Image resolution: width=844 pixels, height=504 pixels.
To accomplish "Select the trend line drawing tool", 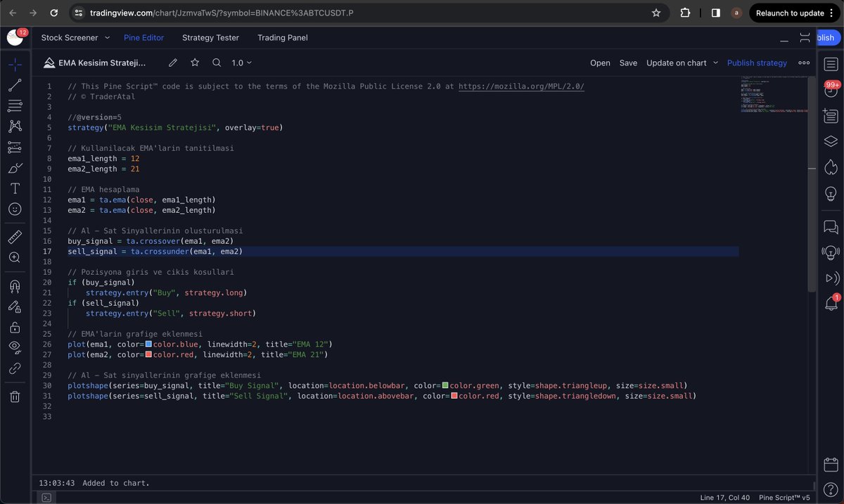I will pos(15,86).
